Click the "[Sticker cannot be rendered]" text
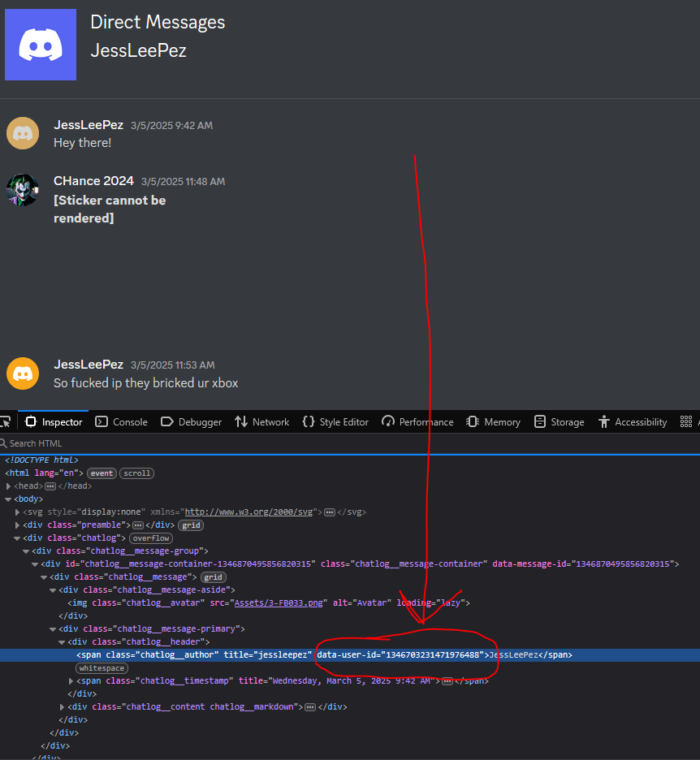This screenshot has width=700, height=760. point(110,209)
